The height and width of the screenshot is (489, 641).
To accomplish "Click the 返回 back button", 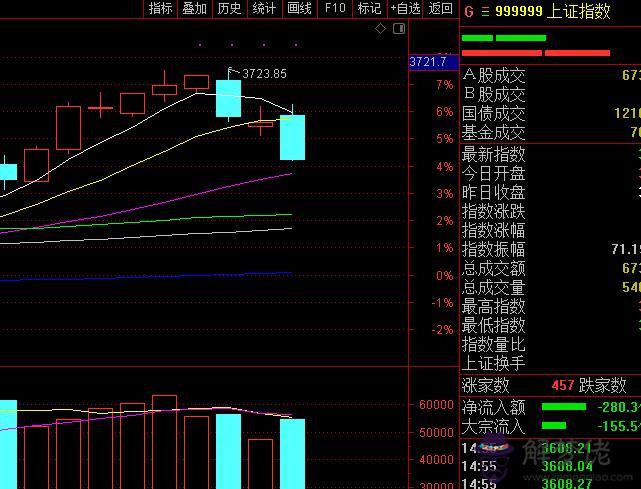I will coord(440,9).
